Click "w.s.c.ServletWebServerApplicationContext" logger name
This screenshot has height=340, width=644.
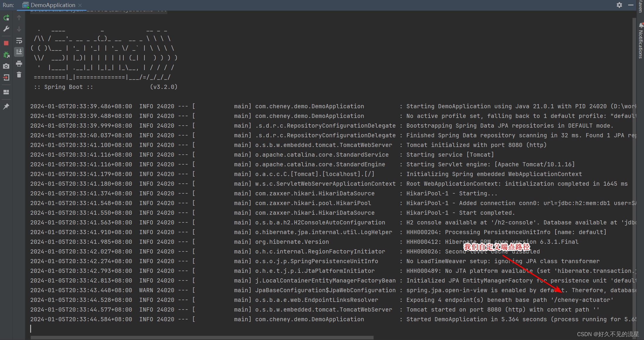[x=325, y=184]
